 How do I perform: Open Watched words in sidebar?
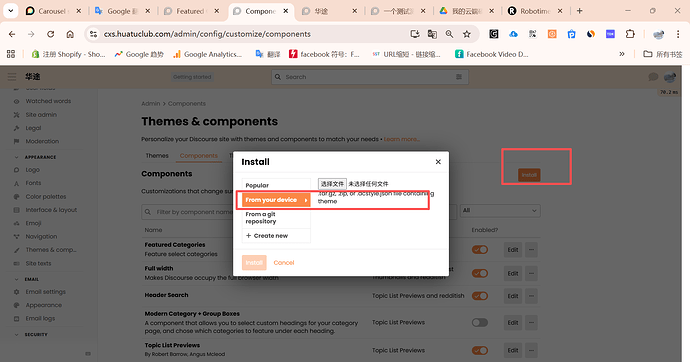[x=48, y=101]
